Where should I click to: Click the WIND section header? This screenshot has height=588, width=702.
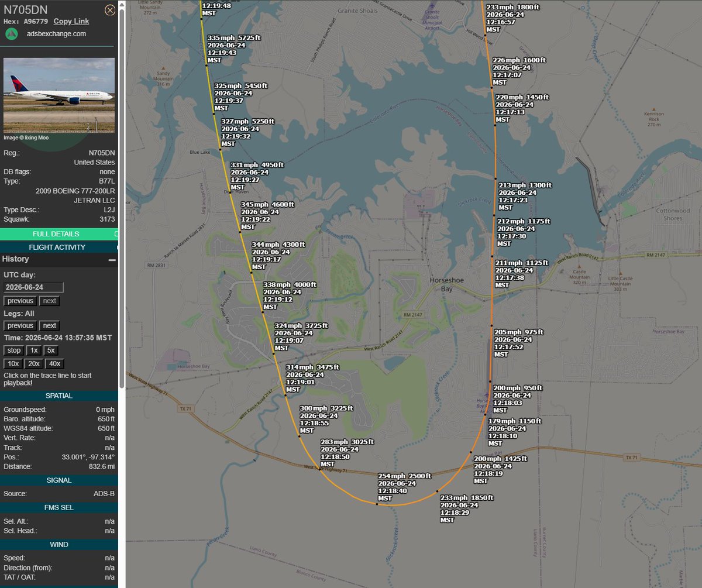(59, 545)
